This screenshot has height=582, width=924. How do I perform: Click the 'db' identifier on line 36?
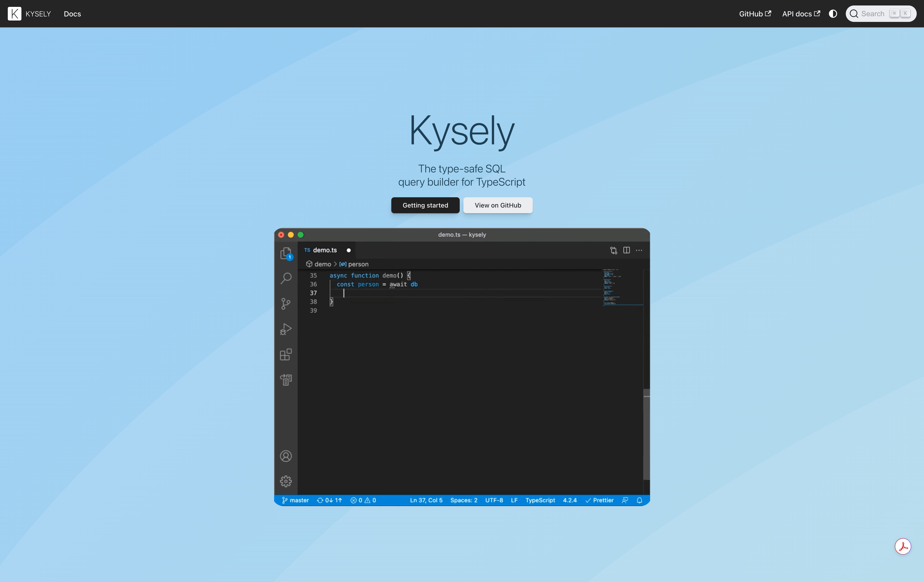[x=414, y=284]
